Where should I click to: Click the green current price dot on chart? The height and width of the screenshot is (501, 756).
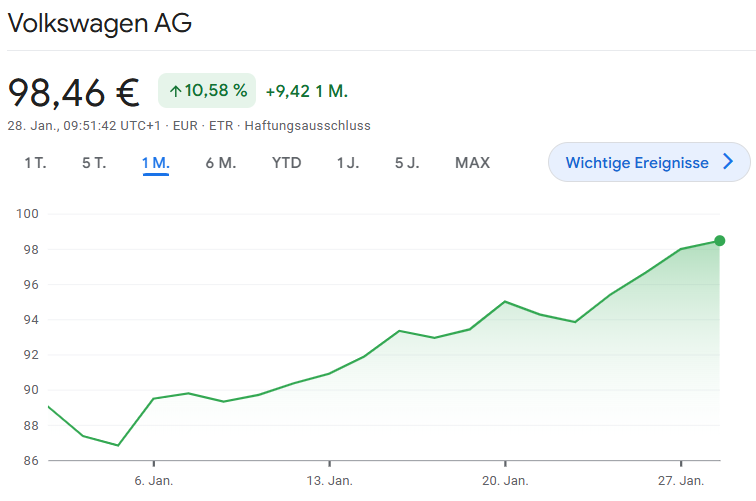pos(719,241)
